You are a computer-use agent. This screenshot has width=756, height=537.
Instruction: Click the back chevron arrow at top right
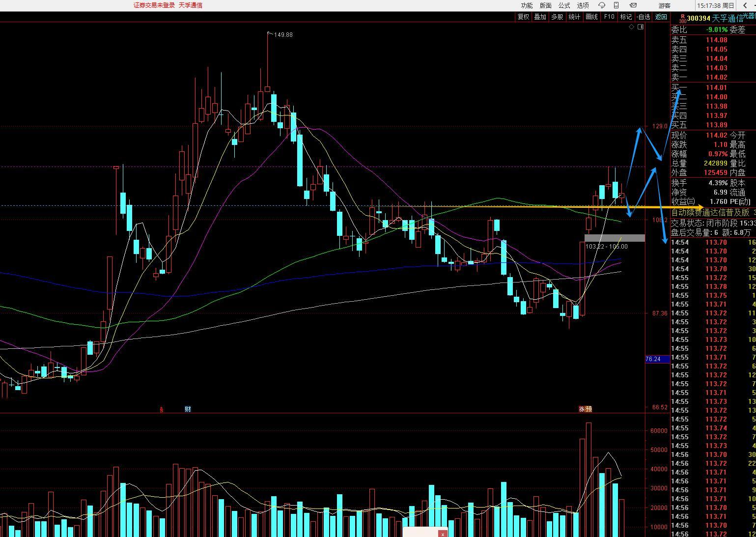pyautogui.click(x=745, y=5)
